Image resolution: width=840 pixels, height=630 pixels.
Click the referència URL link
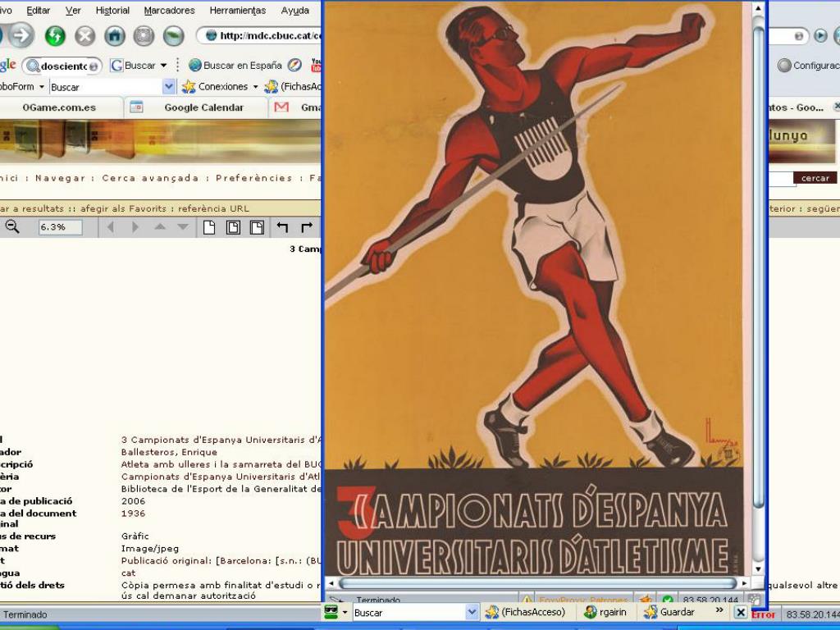tap(214, 208)
